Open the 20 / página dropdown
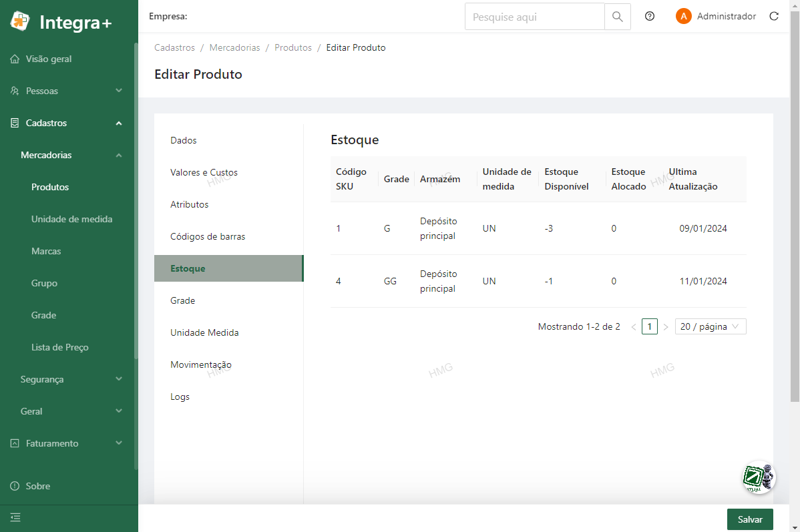800x532 pixels. 711,326
